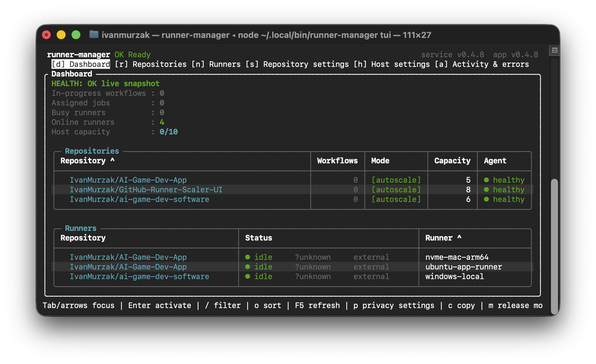Select IvanMurzak/AI-Game-Dev-App in Repositories table

128,180
